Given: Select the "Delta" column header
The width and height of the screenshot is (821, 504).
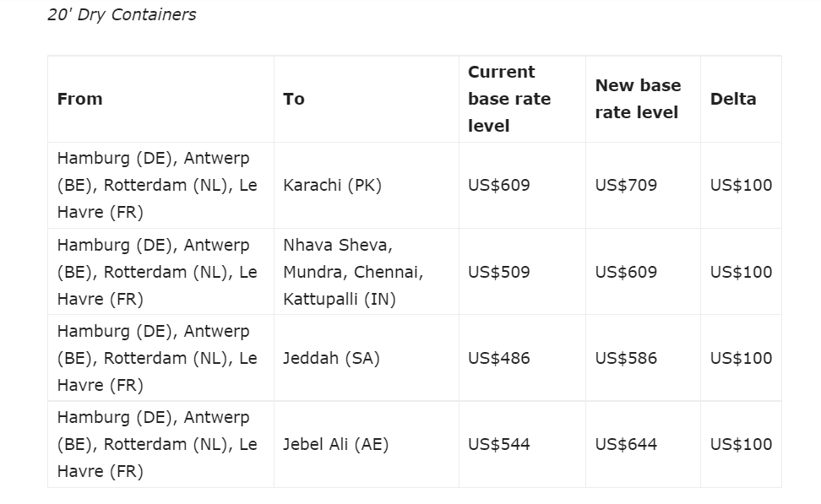Looking at the screenshot, I should click(x=733, y=99).
